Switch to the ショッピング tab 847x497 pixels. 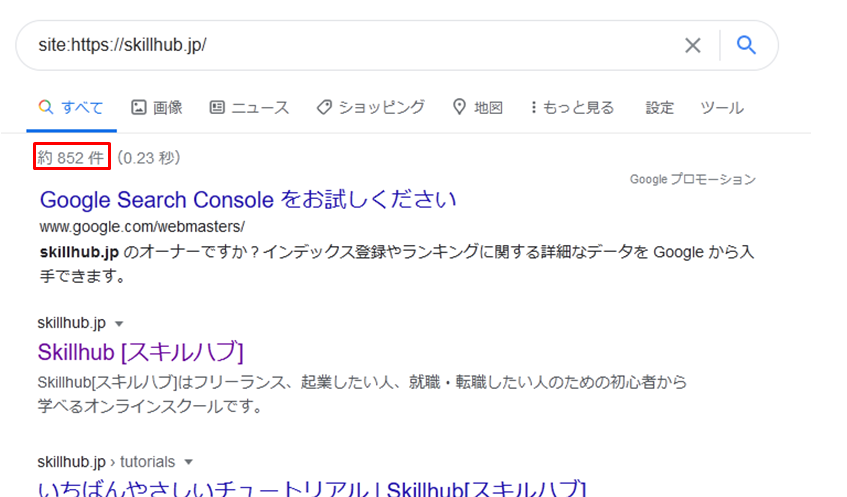point(371,108)
